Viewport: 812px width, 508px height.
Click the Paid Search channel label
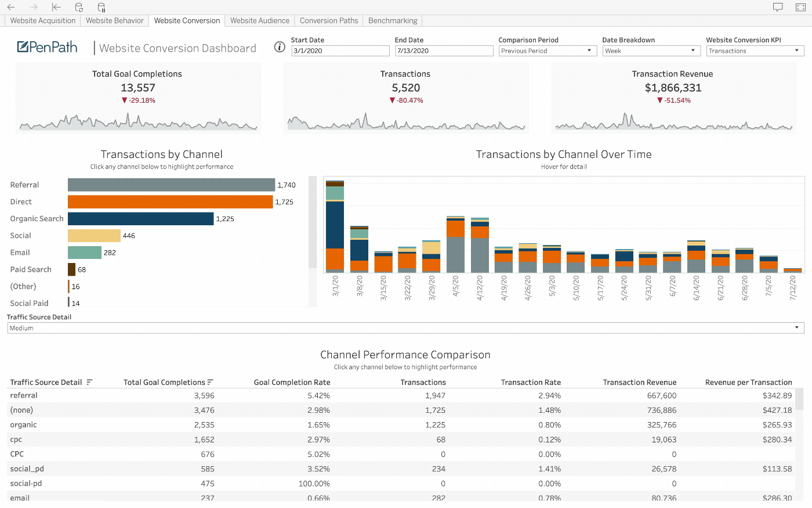tap(31, 269)
